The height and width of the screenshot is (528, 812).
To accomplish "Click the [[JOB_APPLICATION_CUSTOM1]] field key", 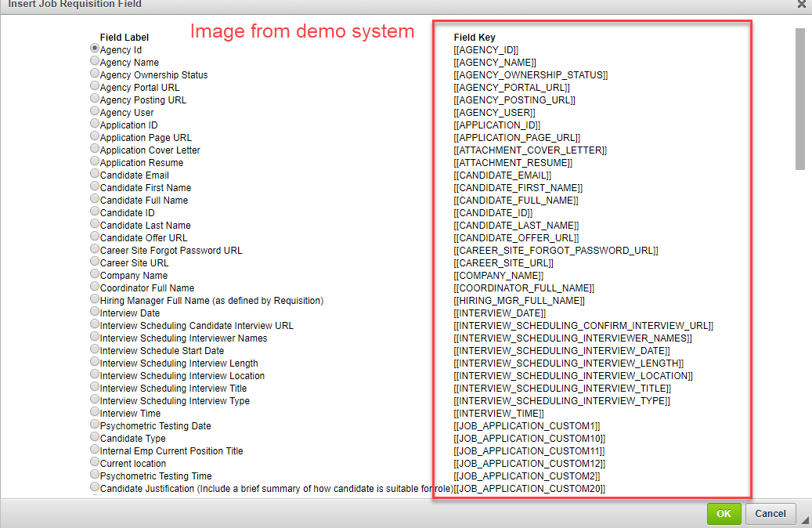I will 527,426.
